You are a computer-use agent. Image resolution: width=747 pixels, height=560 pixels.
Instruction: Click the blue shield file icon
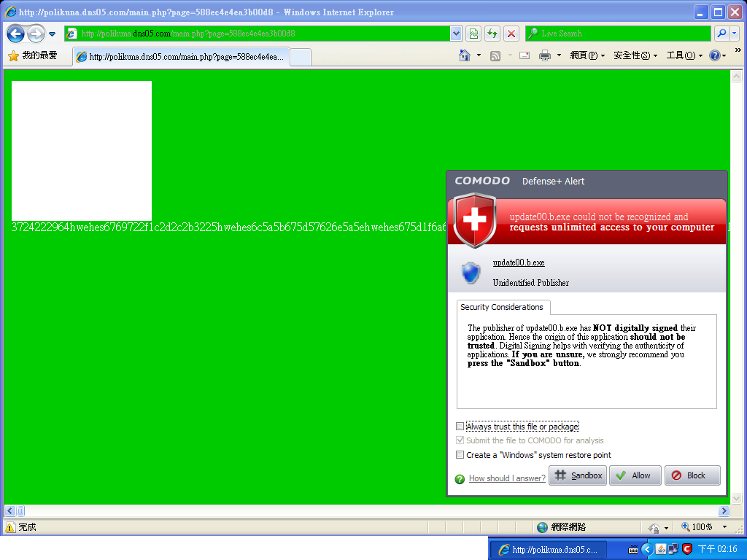pos(471,273)
